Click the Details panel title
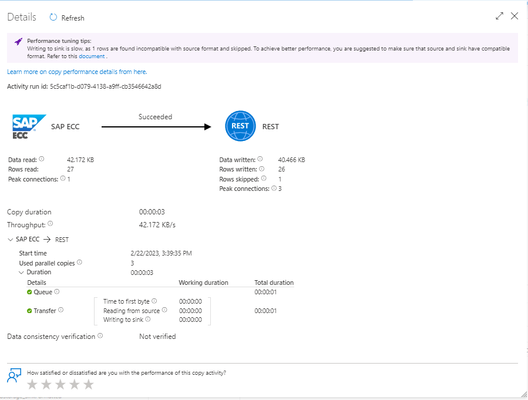This screenshot has width=528, height=400. pos(22,17)
